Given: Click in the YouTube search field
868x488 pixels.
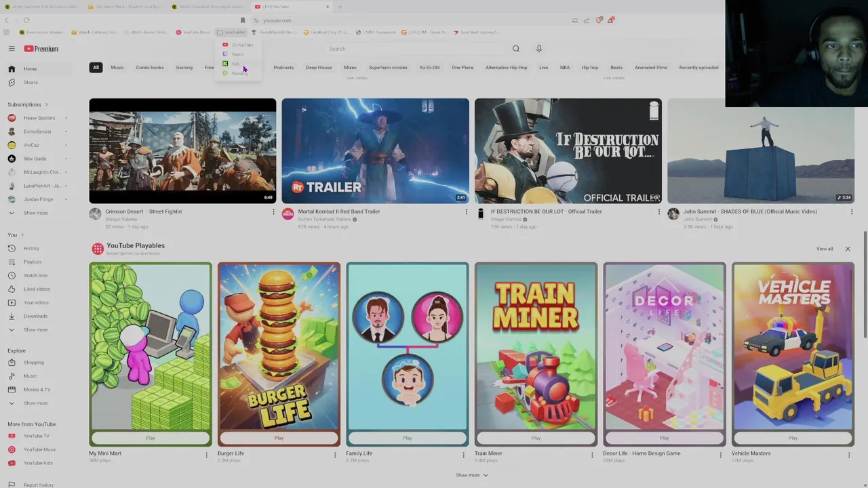Looking at the screenshot, I should 414,49.
